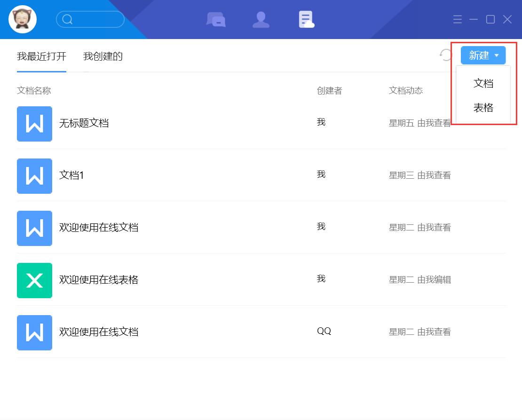This screenshot has width=522, height=420.
Task: Choose 表格 from the new menu
Action: (x=483, y=108)
